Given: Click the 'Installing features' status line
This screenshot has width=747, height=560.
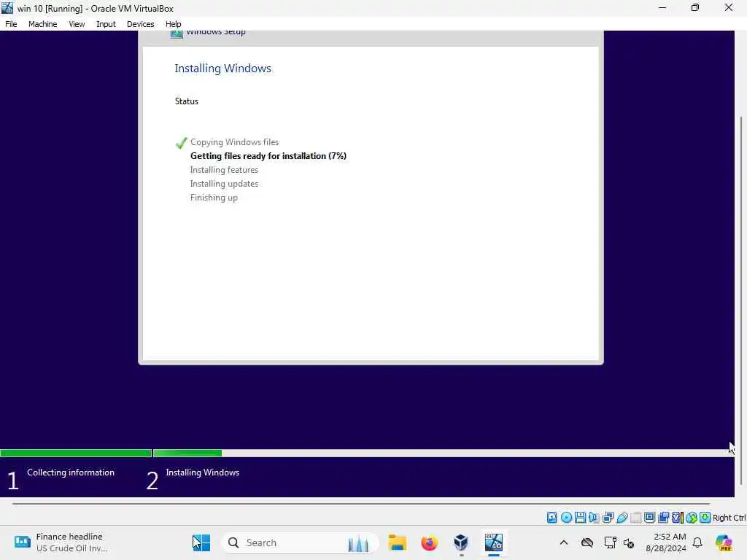Looking at the screenshot, I should pyautogui.click(x=224, y=169).
